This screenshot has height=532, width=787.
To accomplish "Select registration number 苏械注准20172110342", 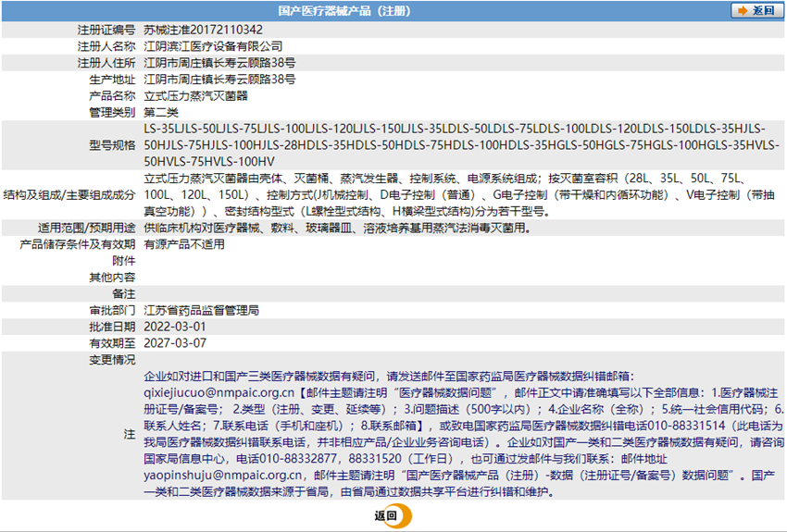I will 204,30.
